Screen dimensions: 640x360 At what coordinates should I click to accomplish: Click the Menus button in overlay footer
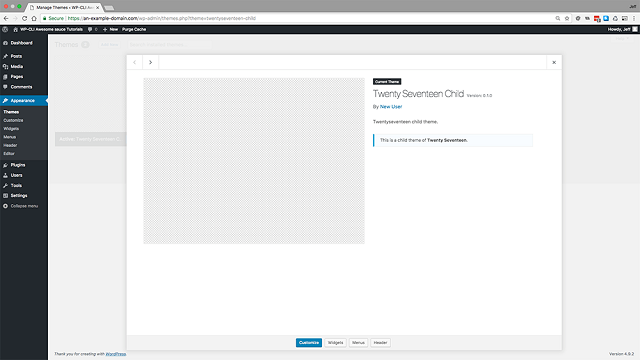click(358, 342)
